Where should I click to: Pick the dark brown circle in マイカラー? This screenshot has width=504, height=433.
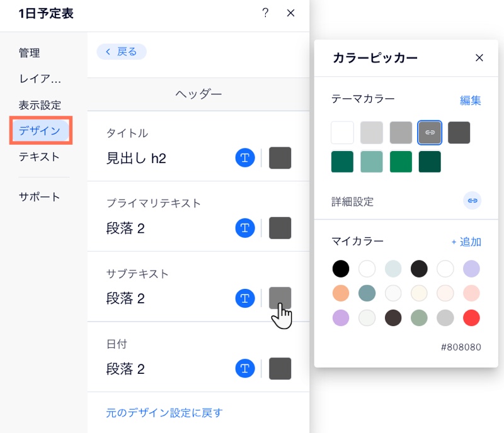tap(393, 318)
